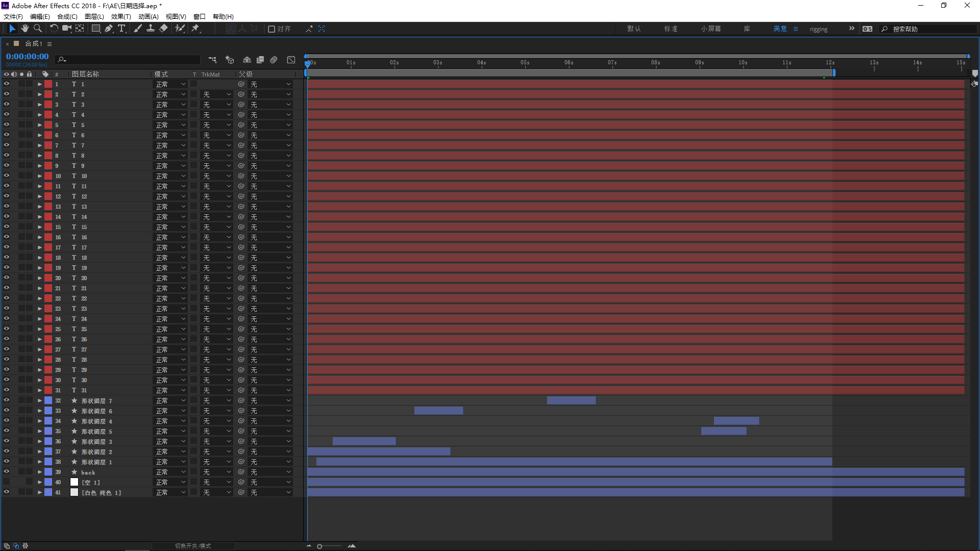Show the hidden [空 1] null layer
The image size is (980, 551).
coord(7,482)
